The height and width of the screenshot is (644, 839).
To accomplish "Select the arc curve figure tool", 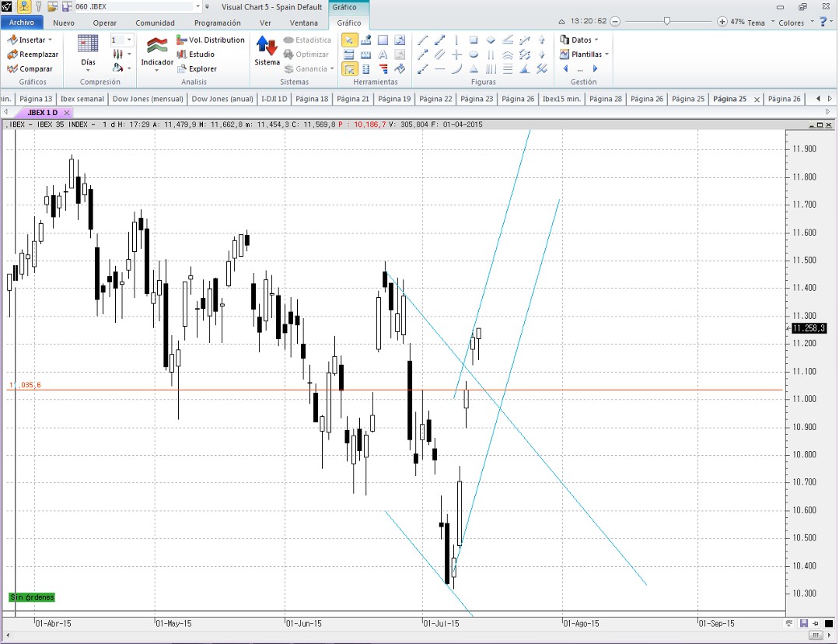I will click(x=456, y=69).
